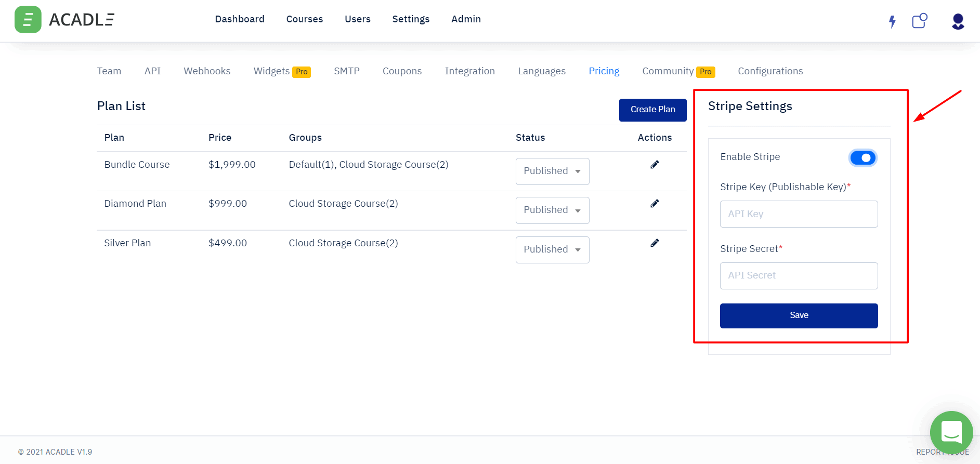Image resolution: width=980 pixels, height=464 pixels.
Task: Save the Stripe settings
Action: pyautogui.click(x=799, y=316)
